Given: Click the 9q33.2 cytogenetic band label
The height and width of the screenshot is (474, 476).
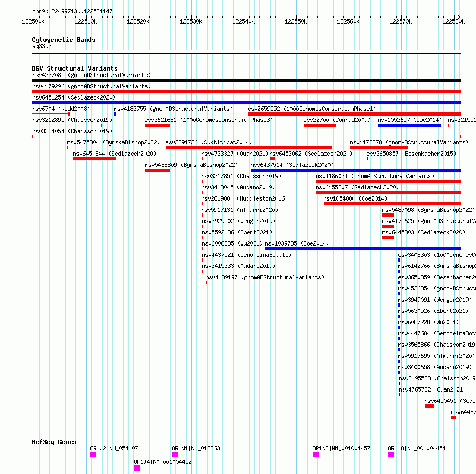Looking at the screenshot, I should (42, 46).
